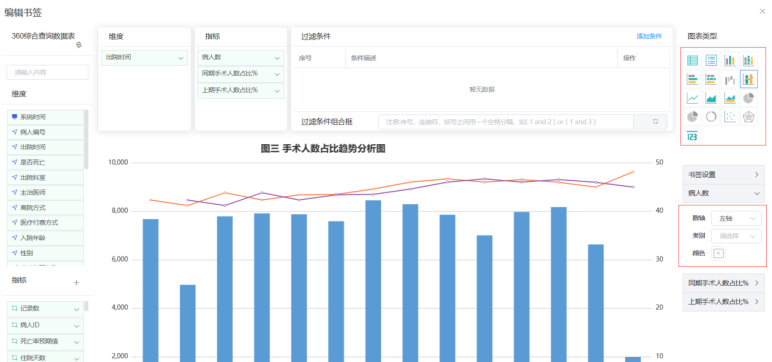Expand the 病人ID indicator chevron
This screenshot has width=772, height=362.
coord(77,326)
